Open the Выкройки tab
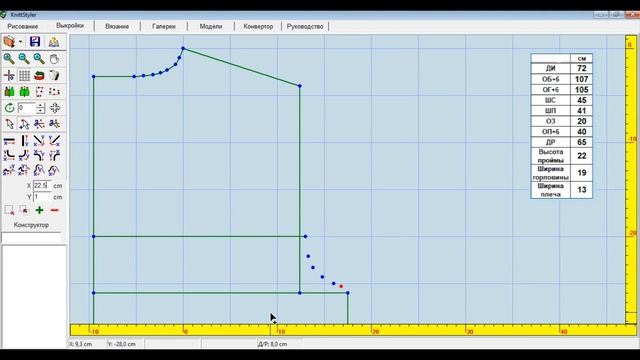Viewport: 640px width, 360px height. pyautogui.click(x=70, y=25)
